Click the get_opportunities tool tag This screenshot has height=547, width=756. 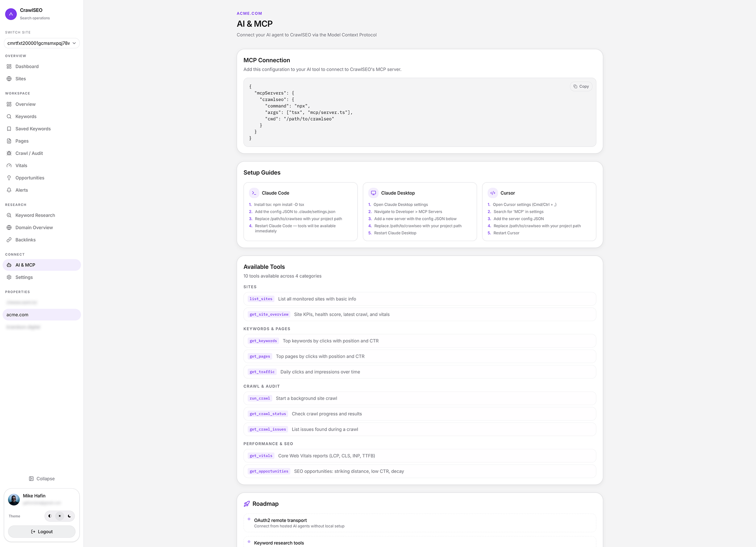coord(269,471)
